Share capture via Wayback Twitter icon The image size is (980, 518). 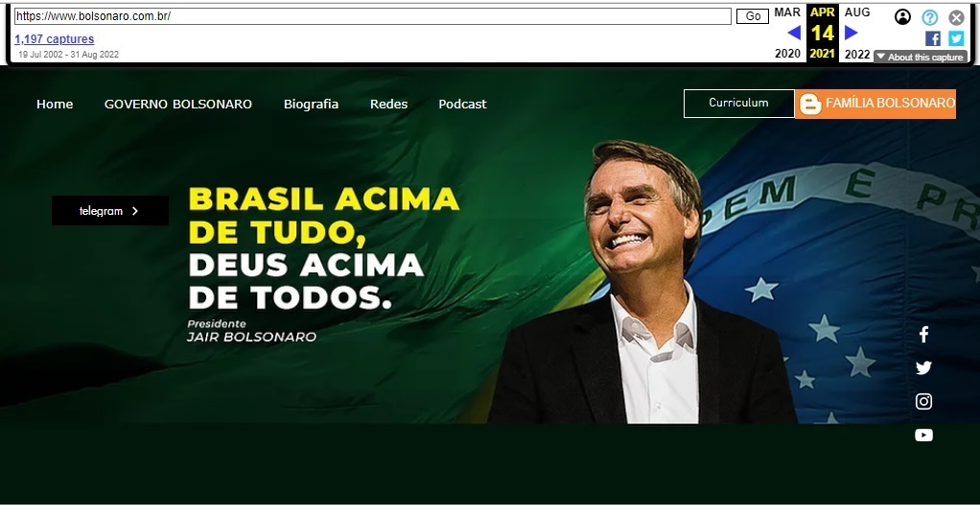956,38
